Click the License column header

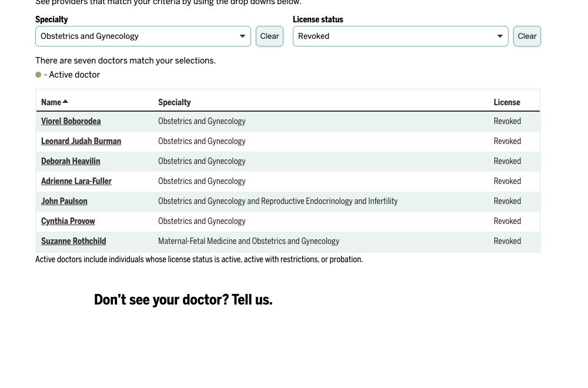pyautogui.click(x=507, y=102)
